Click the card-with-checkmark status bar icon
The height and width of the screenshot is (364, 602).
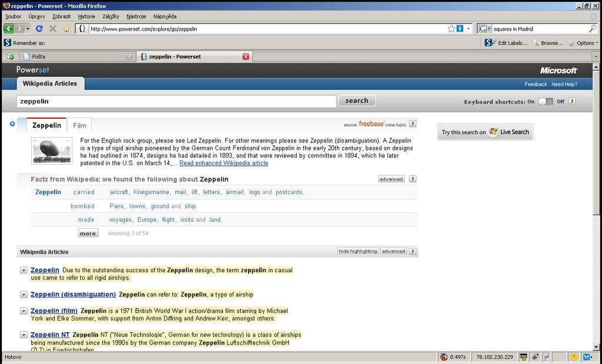click(523, 357)
